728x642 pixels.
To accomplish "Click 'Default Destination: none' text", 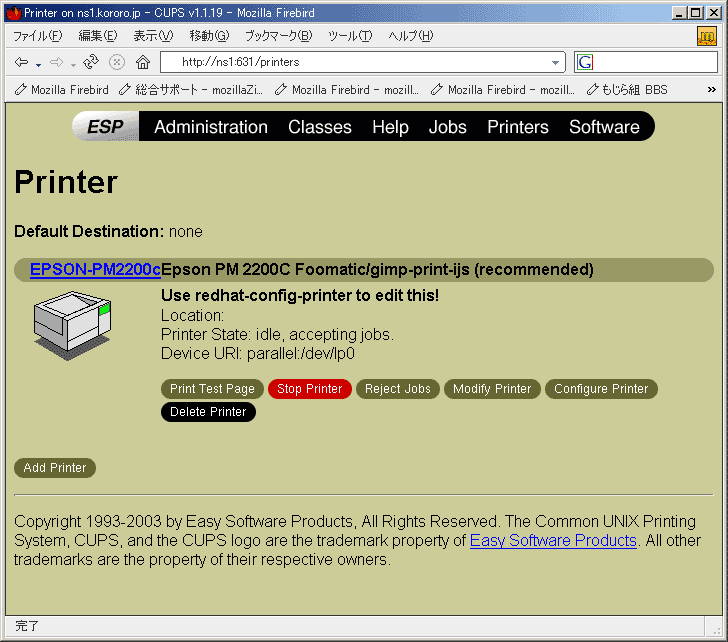I will pos(108,231).
